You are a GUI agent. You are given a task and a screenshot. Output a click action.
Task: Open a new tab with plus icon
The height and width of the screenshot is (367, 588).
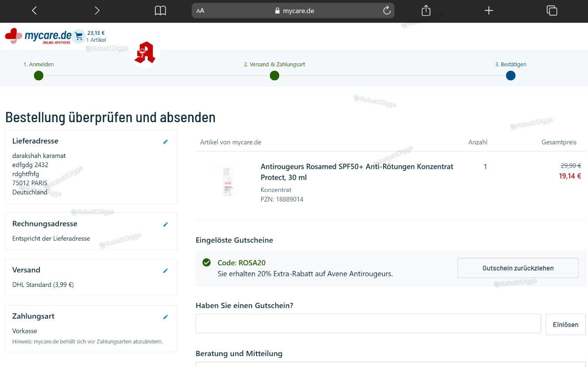click(489, 10)
